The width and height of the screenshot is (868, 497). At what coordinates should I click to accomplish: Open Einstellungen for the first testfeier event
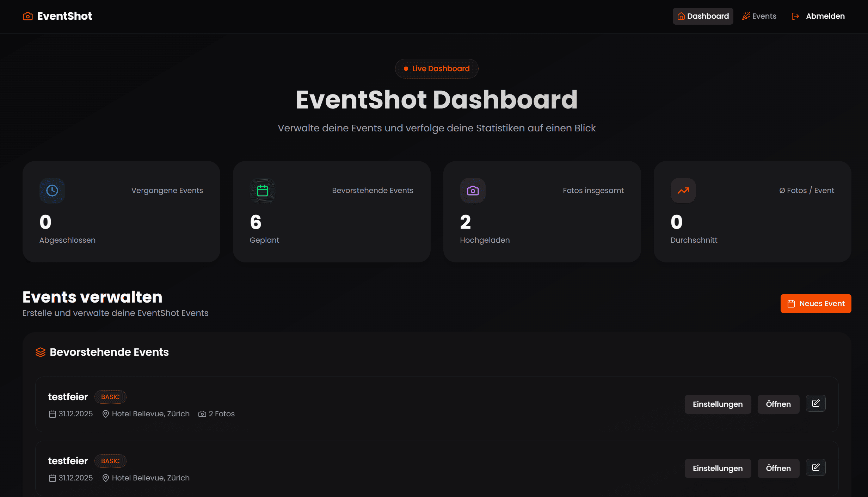(718, 404)
